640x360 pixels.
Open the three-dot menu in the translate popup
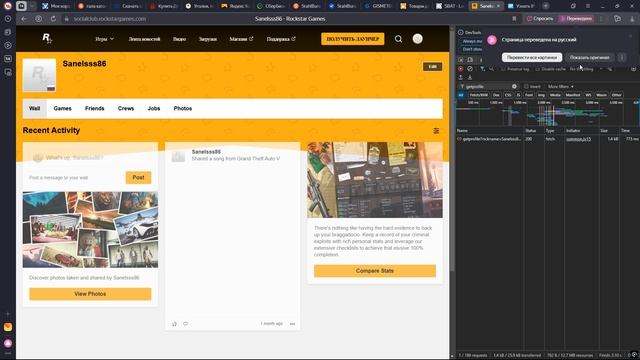tap(622, 58)
